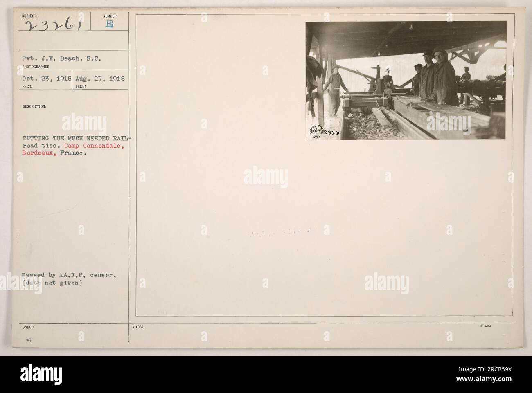The image size is (532, 393).
Task: Click the NOTES field label
Action: tap(137, 327)
